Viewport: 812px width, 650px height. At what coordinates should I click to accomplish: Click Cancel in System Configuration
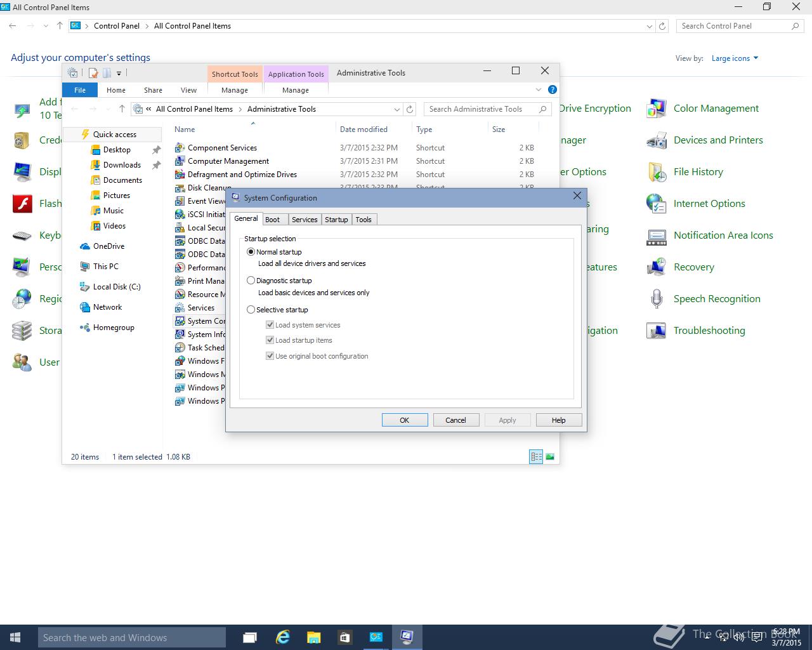[x=455, y=420]
